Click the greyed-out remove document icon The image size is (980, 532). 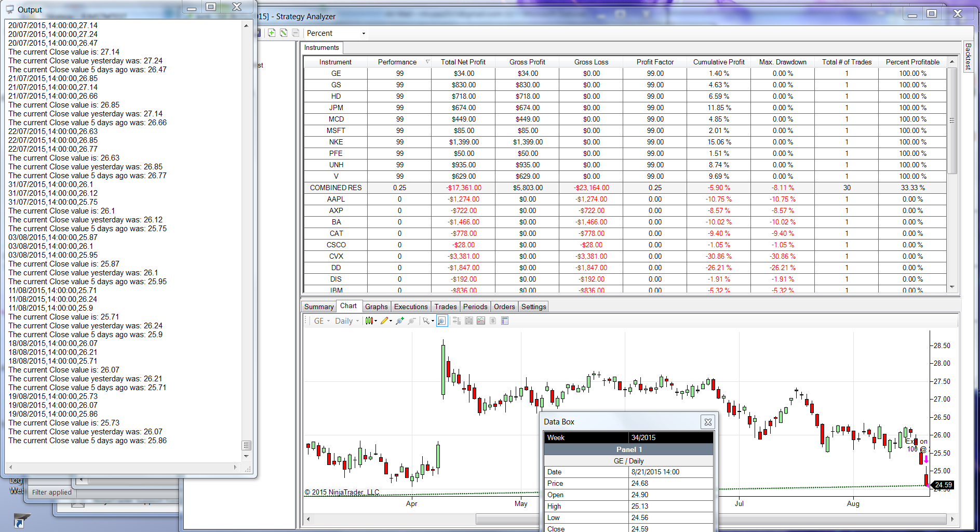point(296,33)
